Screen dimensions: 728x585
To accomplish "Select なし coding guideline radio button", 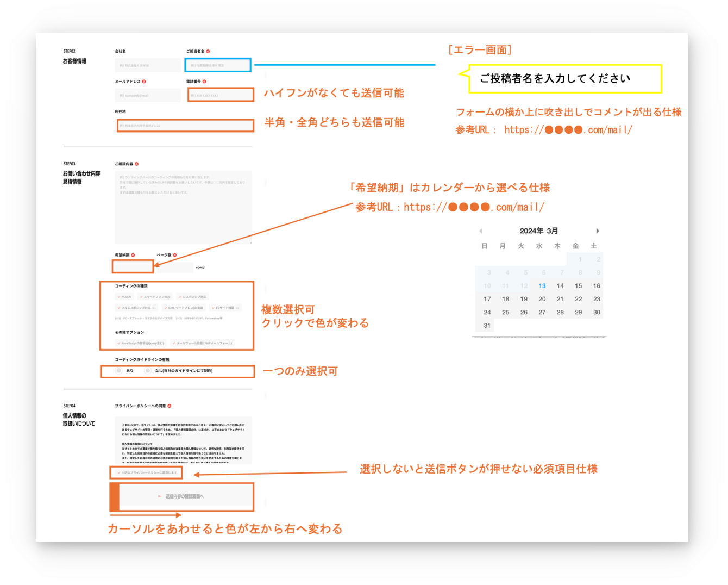I will [147, 371].
